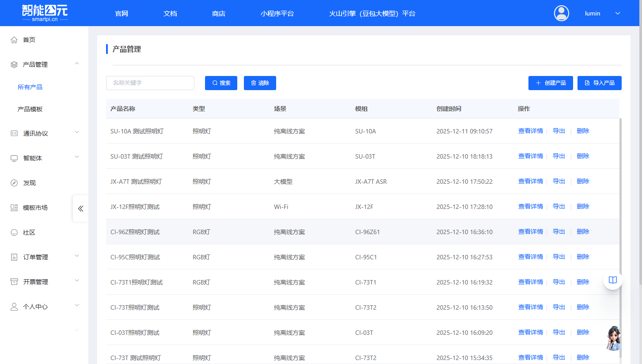Image resolution: width=642 pixels, height=364 pixels.
Task: Open the lumin account dropdown arrow
Action: point(618,13)
